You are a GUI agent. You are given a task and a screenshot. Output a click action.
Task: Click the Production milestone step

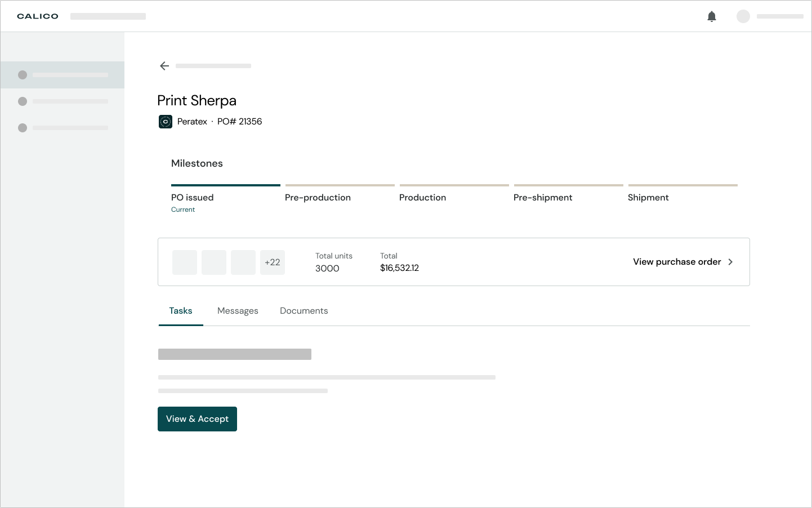click(x=422, y=198)
